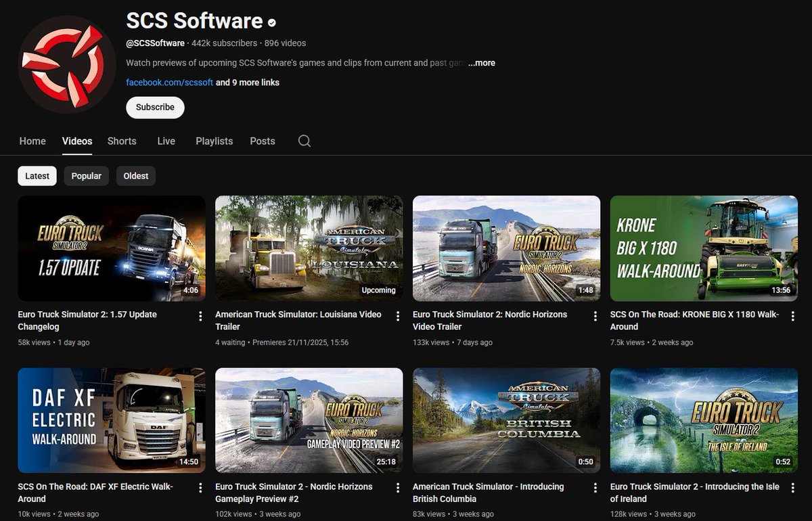This screenshot has width=812, height=521.
Task: Open options menu for Nordic Horizons Video Trailer
Action: pyautogui.click(x=595, y=316)
